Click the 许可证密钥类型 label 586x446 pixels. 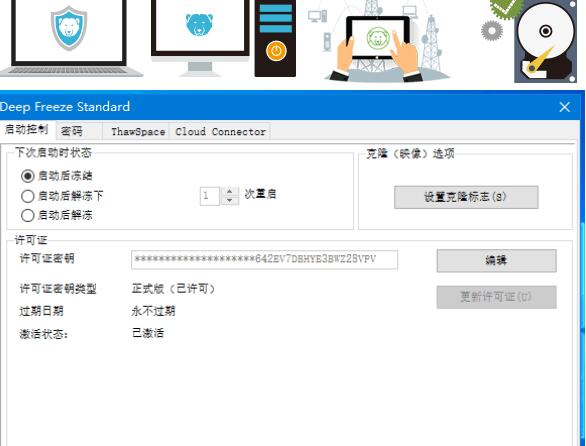coord(58,289)
